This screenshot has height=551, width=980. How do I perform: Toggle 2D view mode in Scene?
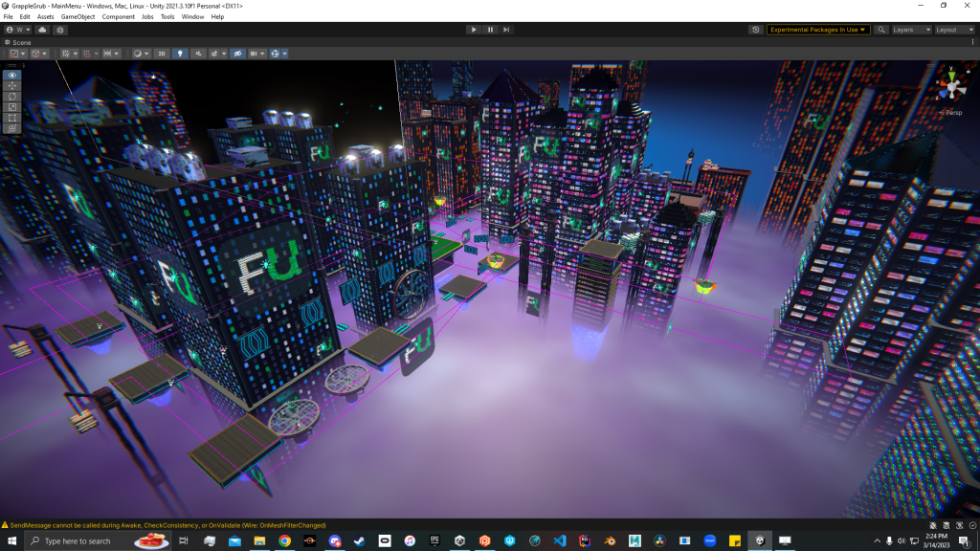point(161,54)
